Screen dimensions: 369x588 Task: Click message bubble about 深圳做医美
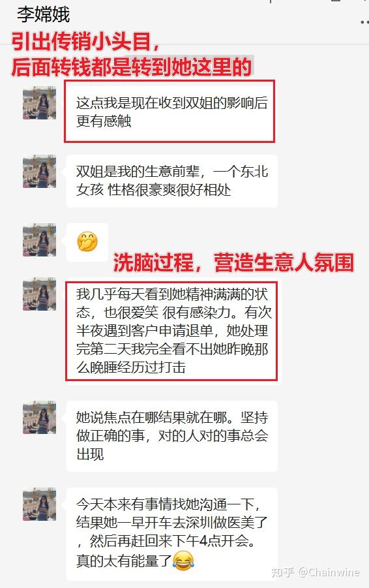[171, 534]
